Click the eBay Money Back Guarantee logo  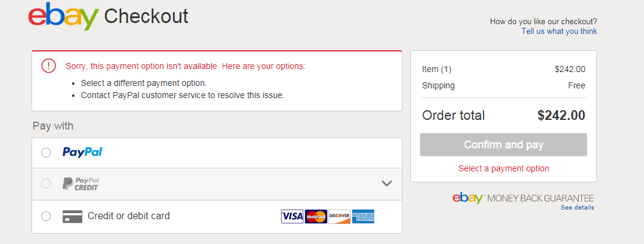[x=522, y=198]
